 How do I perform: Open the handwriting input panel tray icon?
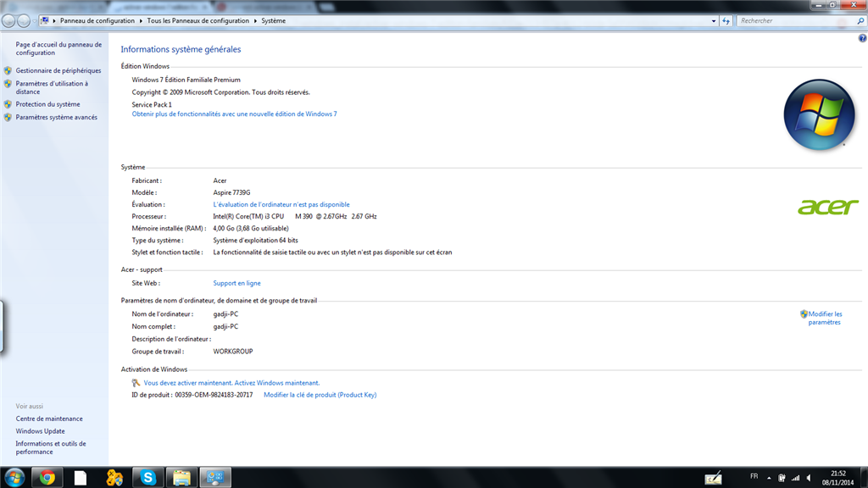(x=713, y=478)
